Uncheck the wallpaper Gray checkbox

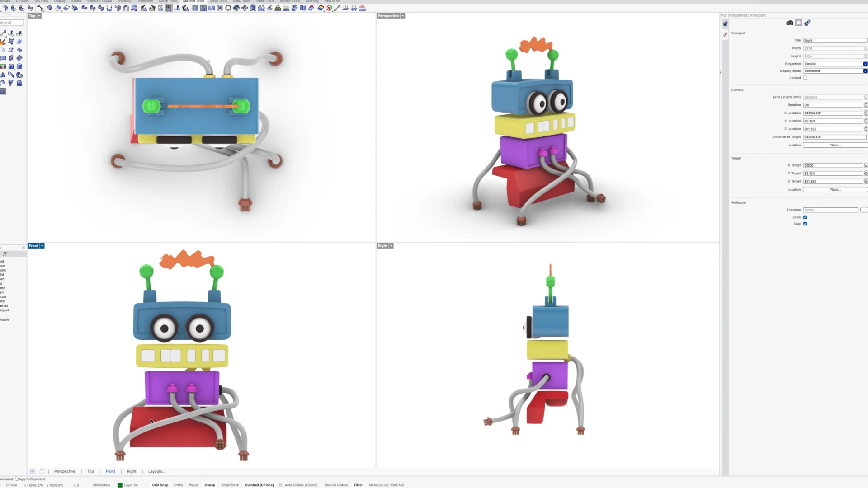coord(805,224)
